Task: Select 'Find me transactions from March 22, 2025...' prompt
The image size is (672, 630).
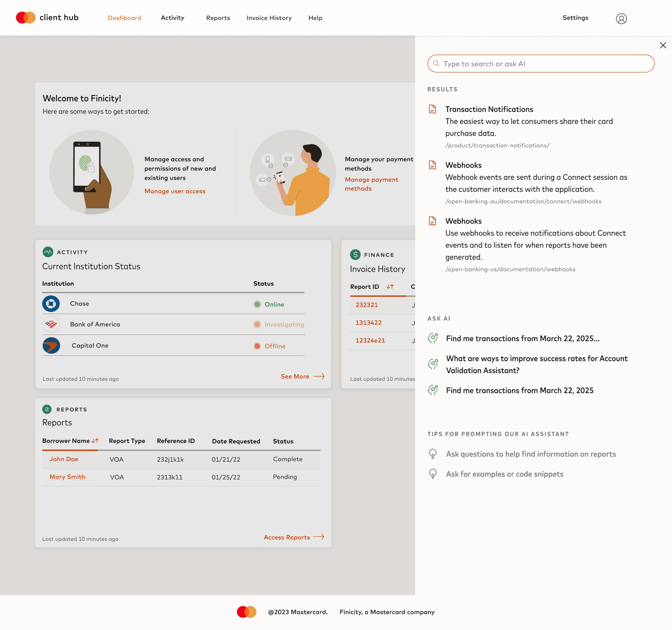Action: point(523,339)
